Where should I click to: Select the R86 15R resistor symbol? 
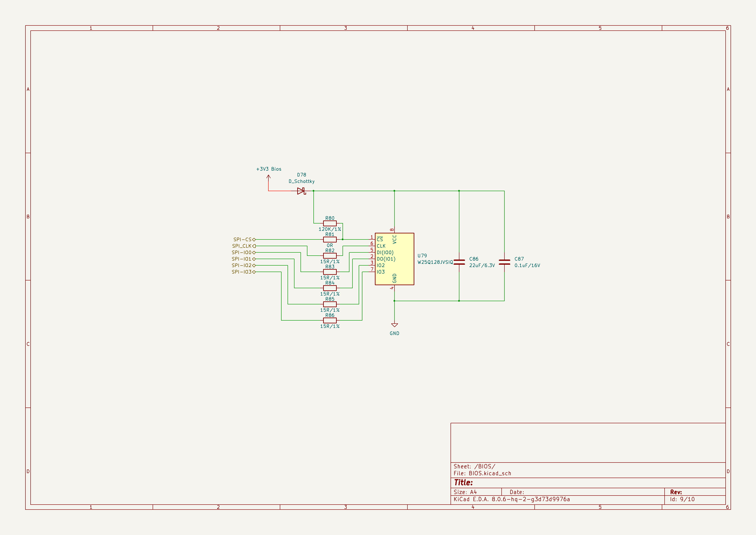[330, 320]
